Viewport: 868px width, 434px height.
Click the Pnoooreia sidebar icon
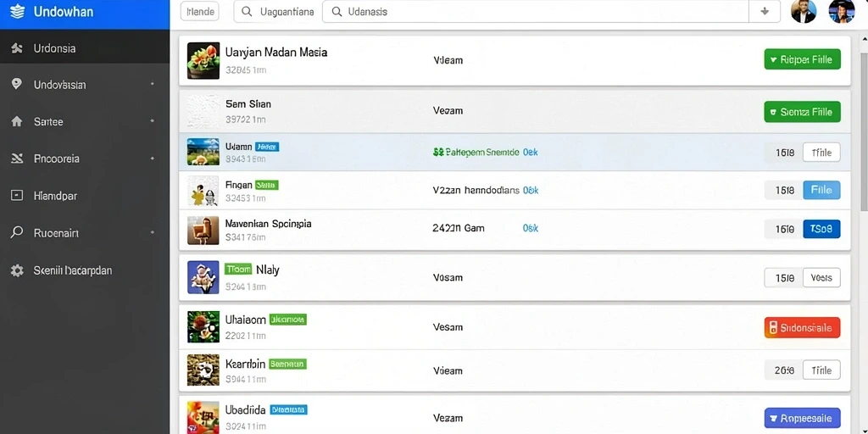(x=17, y=159)
